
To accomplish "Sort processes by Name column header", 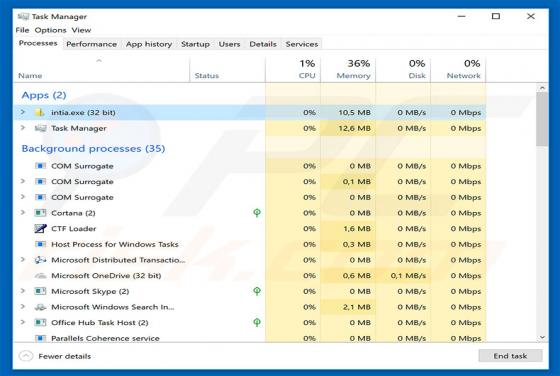I will (101, 69).
